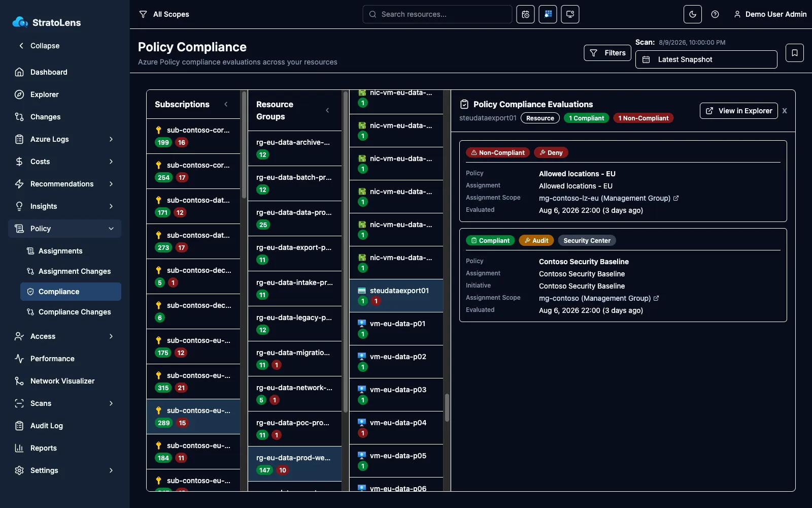Click the All Scopes filter funnel icon
Viewport: 812px width, 508px height.
coord(143,14)
